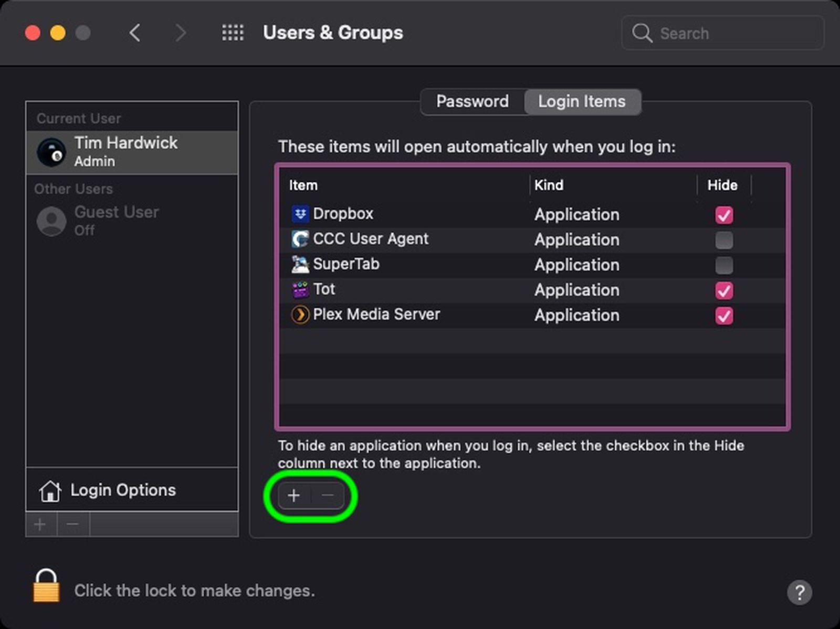Select the Login Items tab
The image size is (840, 629).
tap(582, 101)
